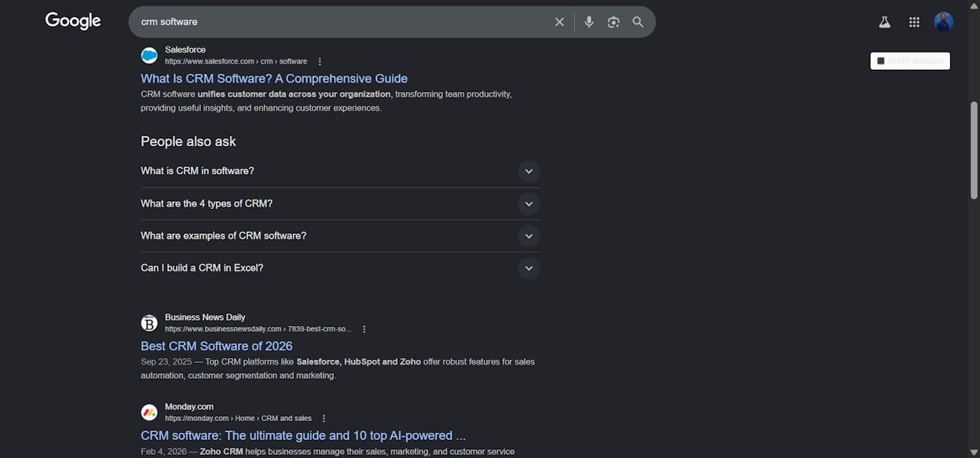
Task: Open Search Labs flask icon
Action: pyautogui.click(x=884, y=22)
